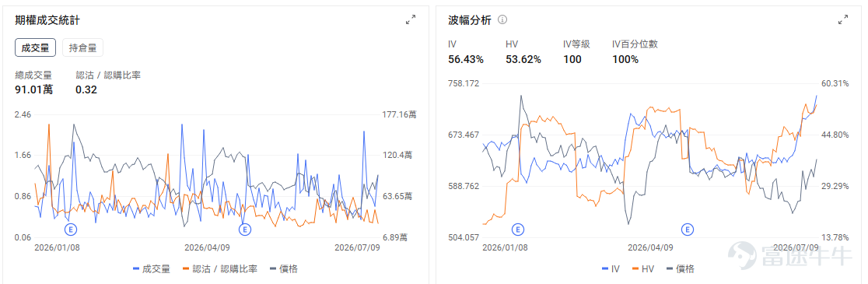Toggle the IV legend series
Viewport: 868px width, 284px height.
pos(611,269)
